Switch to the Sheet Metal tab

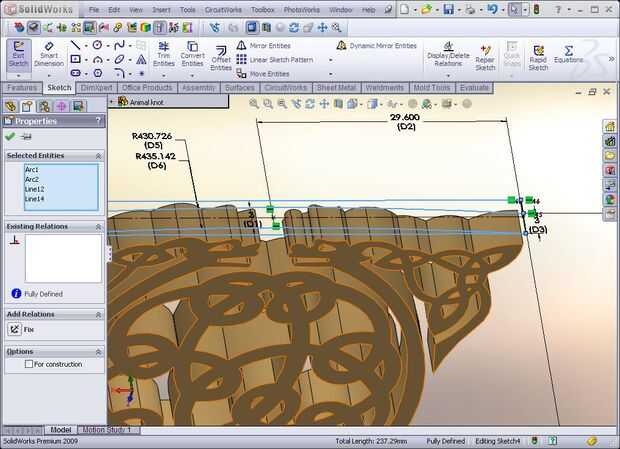click(336, 88)
